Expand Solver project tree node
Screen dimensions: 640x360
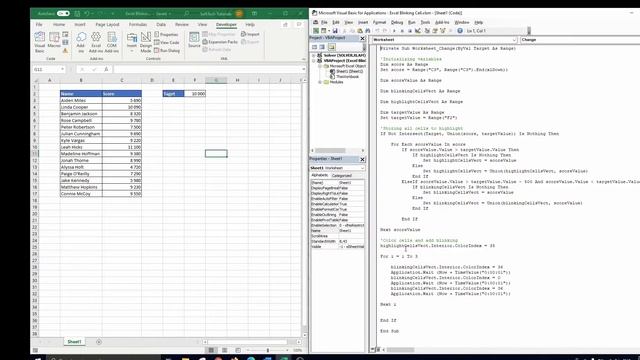tap(314, 55)
